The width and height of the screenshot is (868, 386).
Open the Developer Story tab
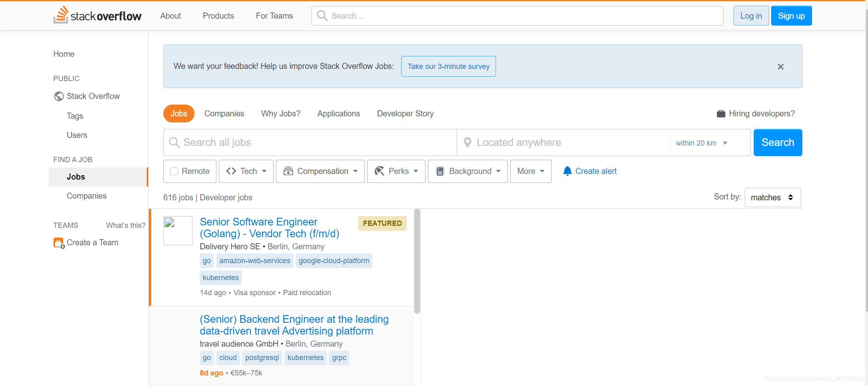coord(405,114)
